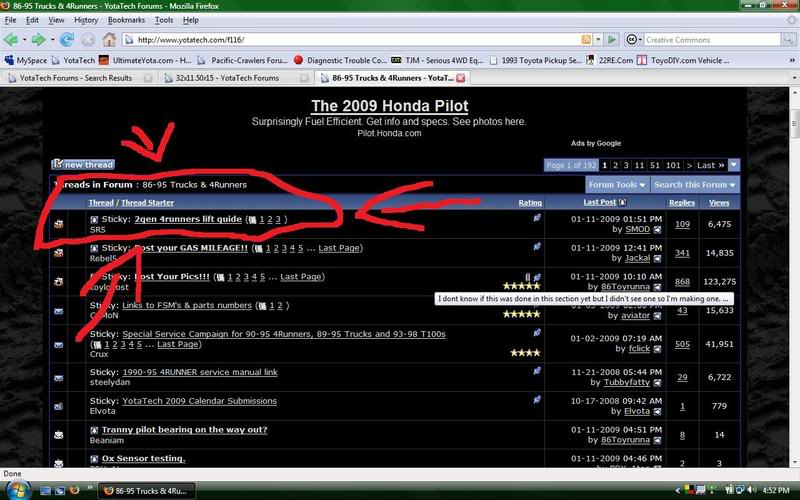
Task: Click the Windows Start orb
Action: coord(17,490)
